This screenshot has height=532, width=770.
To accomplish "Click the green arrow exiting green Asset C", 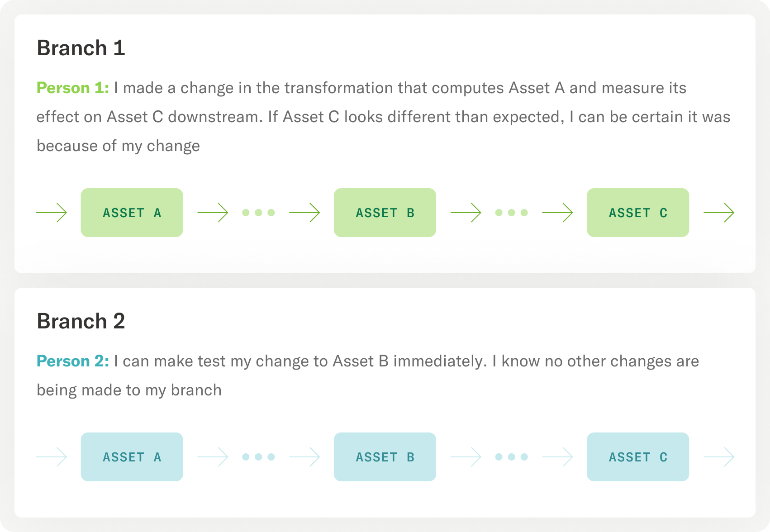I will click(x=719, y=213).
